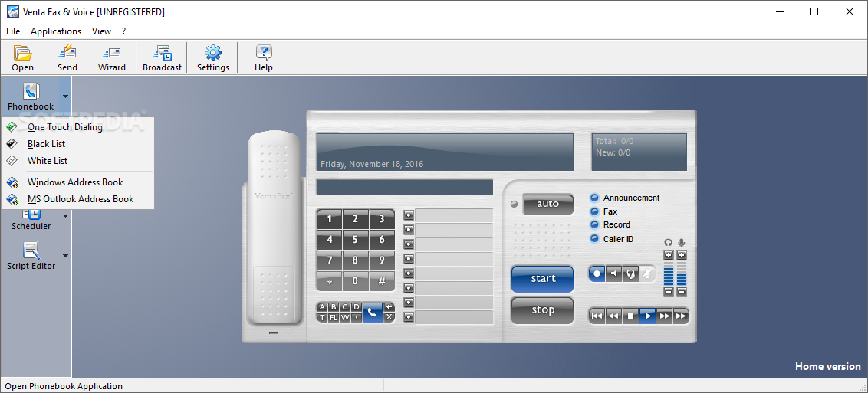Fast forward the message playback
The height and width of the screenshot is (393, 868).
(665, 316)
